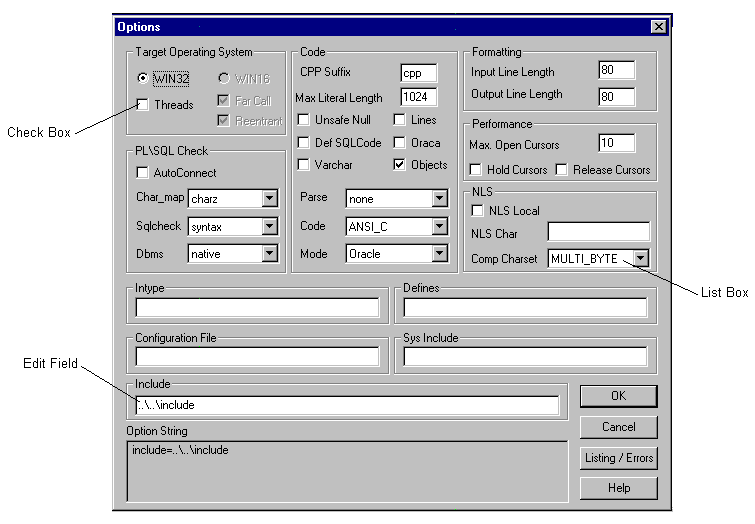Expand the Sqlcheck dropdown
The width and height of the screenshot is (755, 524).
click(x=269, y=227)
